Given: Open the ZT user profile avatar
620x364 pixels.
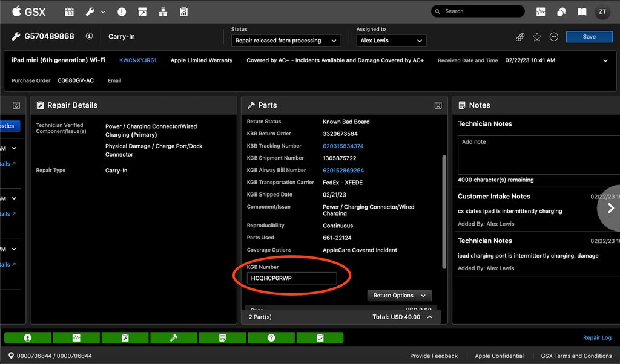Looking at the screenshot, I should tap(602, 12).
